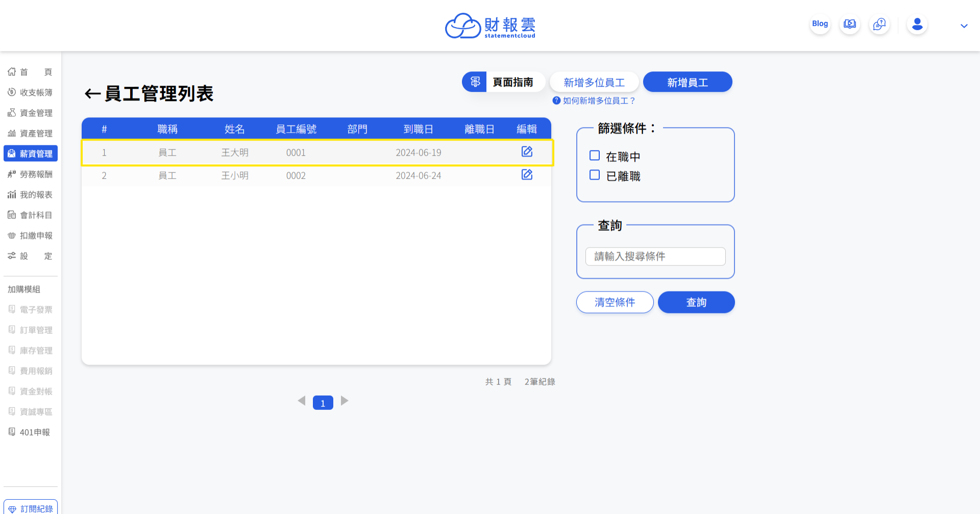The image size is (980, 514).
Task: Select the name cell 王大明
Action: point(235,153)
